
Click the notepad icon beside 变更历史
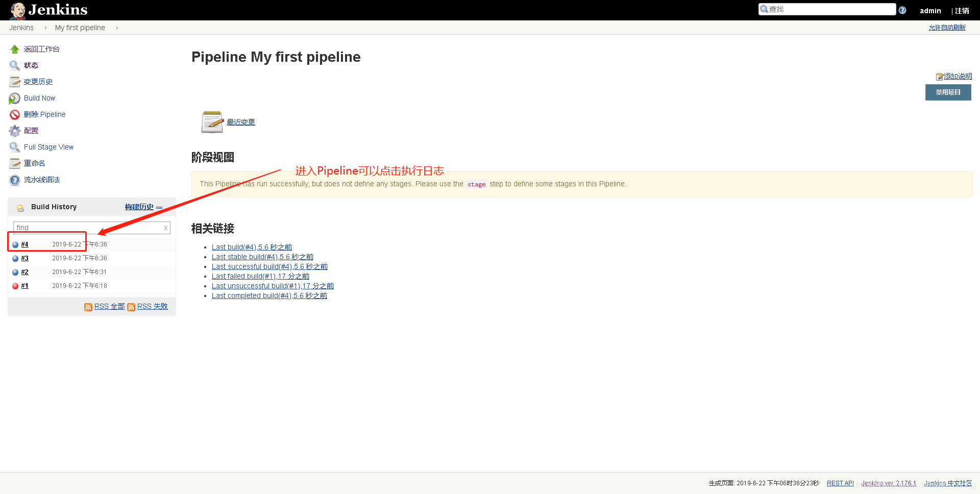(x=14, y=82)
